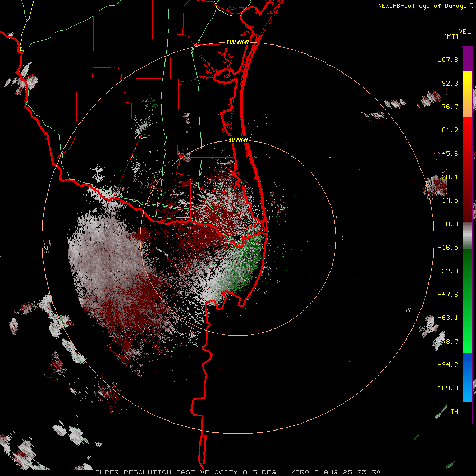Click the -94.2 velocity scale value

(448, 364)
